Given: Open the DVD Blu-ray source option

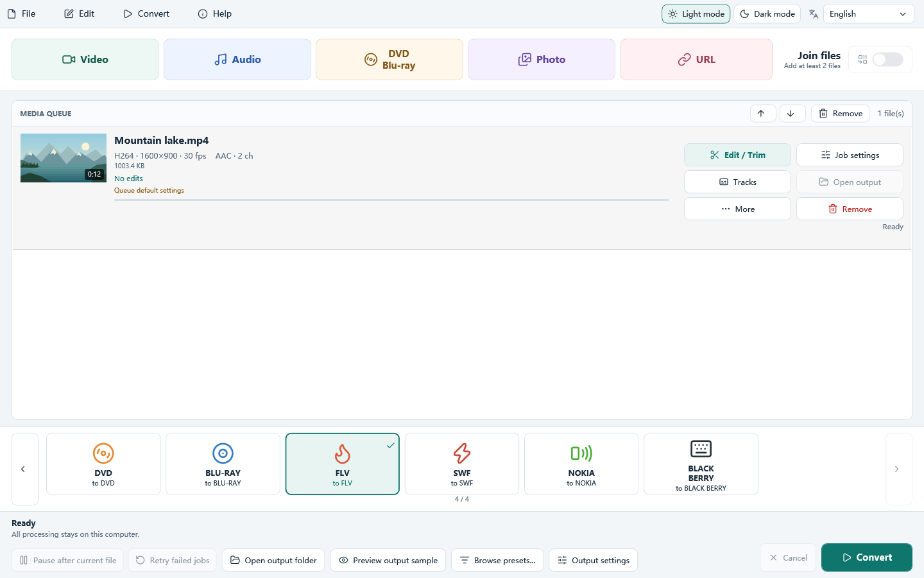Looking at the screenshot, I should point(389,60).
